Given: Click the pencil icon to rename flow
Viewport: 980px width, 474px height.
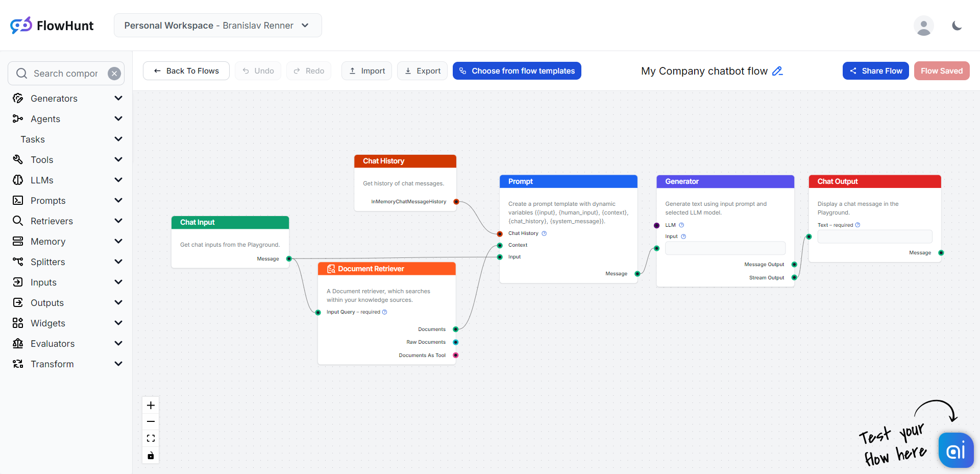Looking at the screenshot, I should [777, 71].
